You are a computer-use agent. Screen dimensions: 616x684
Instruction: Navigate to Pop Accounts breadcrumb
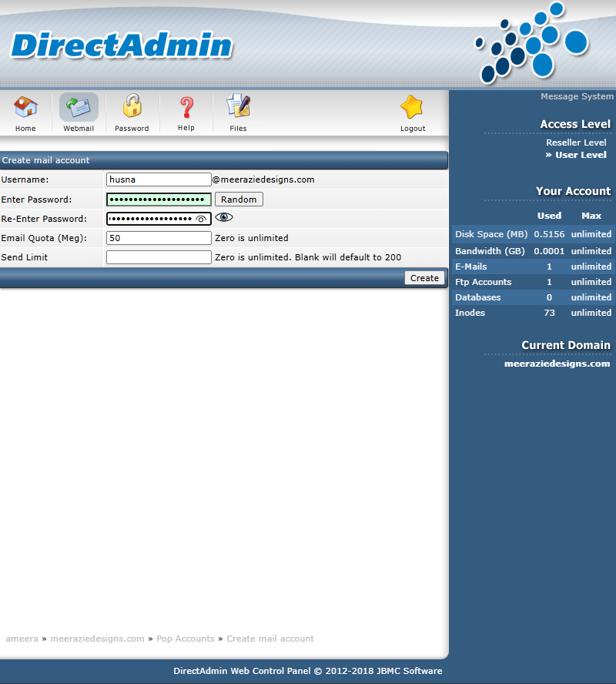(x=186, y=639)
